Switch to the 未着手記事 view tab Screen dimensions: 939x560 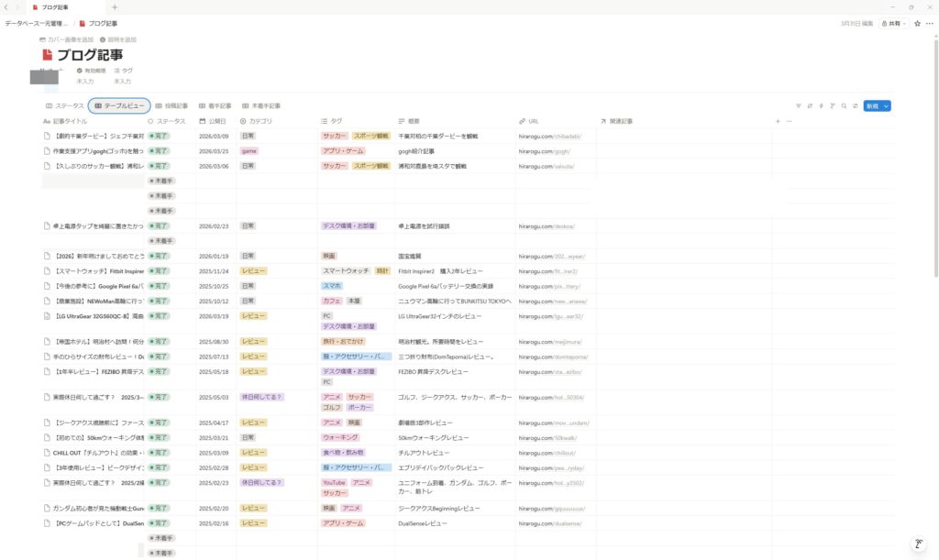[x=261, y=106]
